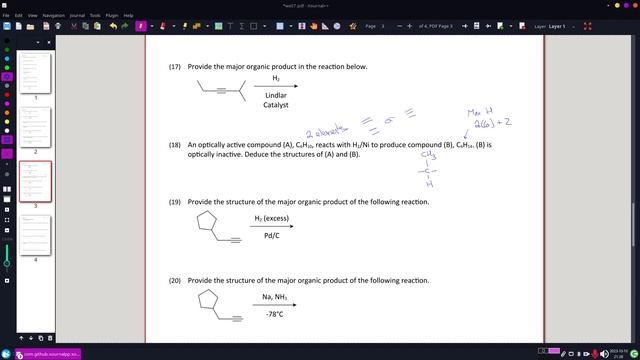Select the Highlighter tool
Image resolution: width=640 pixels, height=360 pixels.
coord(185,26)
